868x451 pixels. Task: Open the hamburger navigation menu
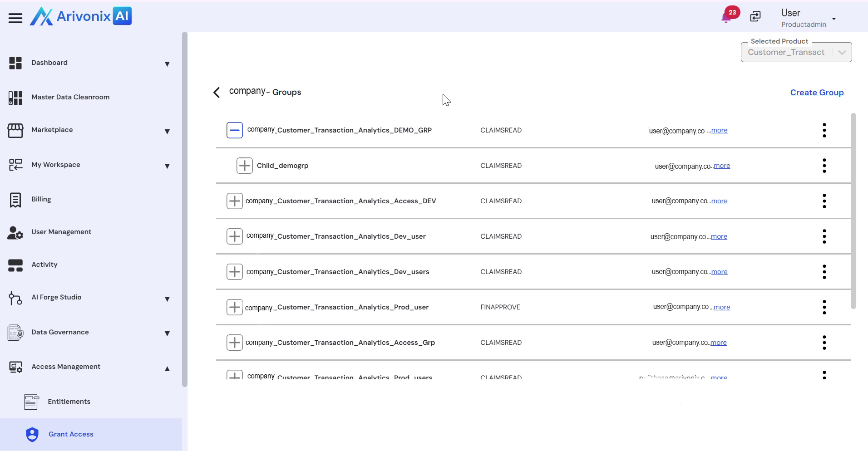pos(15,18)
